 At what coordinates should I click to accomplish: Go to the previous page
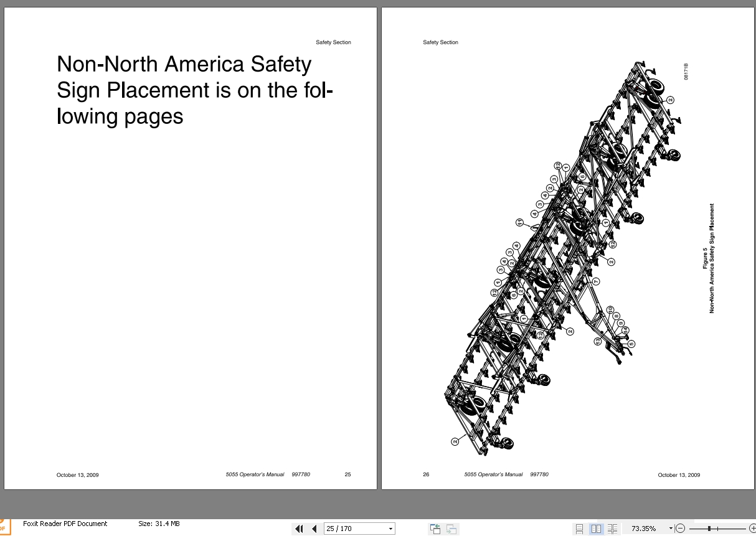pos(314,529)
